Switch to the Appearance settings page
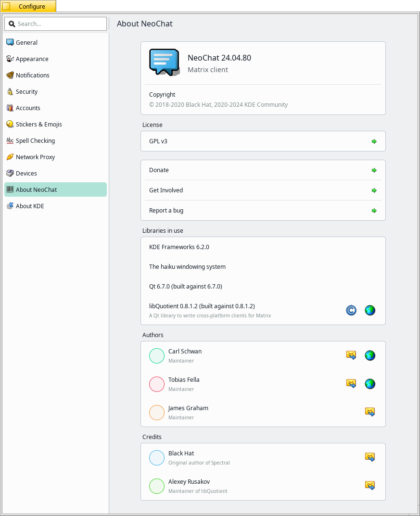Viewport: 420px width, 516px height. pyautogui.click(x=32, y=59)
